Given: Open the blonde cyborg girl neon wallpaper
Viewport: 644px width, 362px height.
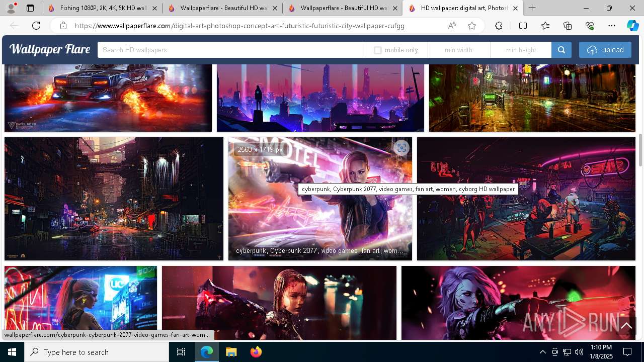Looking at the screenshot, I should point(80,303).
